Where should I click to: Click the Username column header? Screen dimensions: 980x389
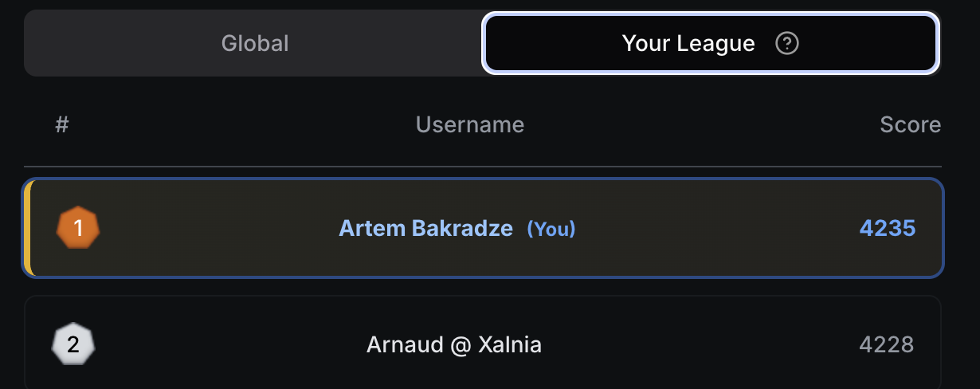point(470,124)
